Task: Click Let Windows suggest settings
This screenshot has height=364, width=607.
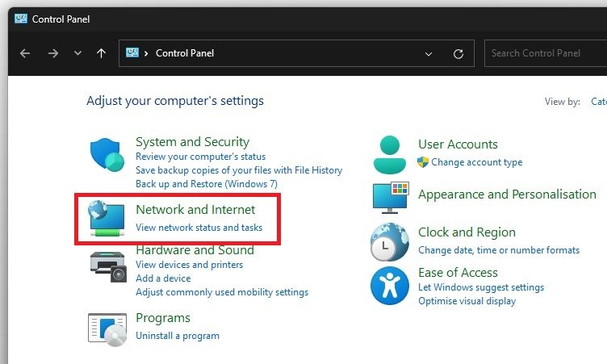Action: [x=481, y=287]
